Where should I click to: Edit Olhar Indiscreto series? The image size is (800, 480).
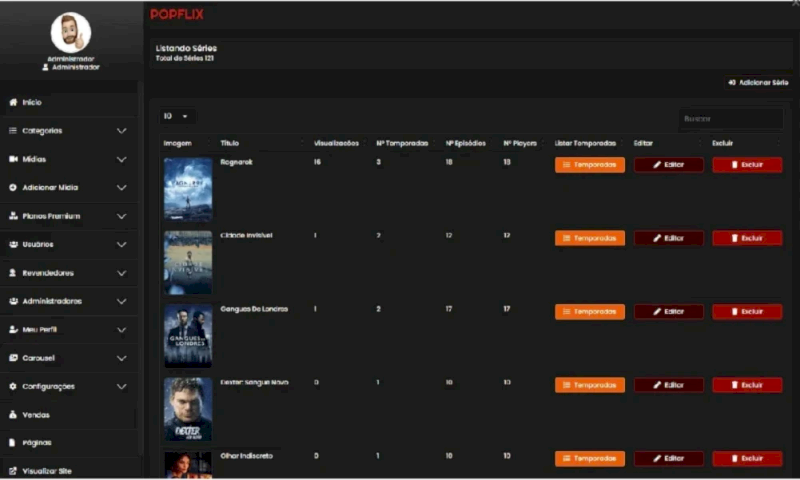(x=668, y=459)
